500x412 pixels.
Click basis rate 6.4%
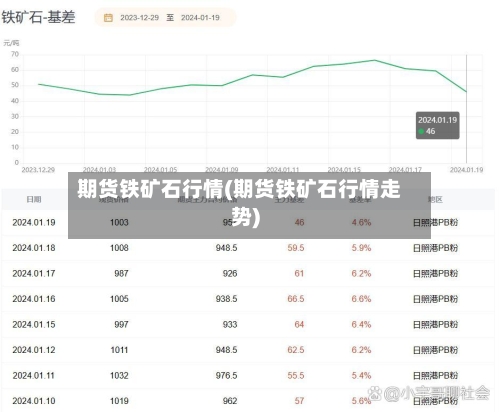pyautogui.click(x=361, y=325)
